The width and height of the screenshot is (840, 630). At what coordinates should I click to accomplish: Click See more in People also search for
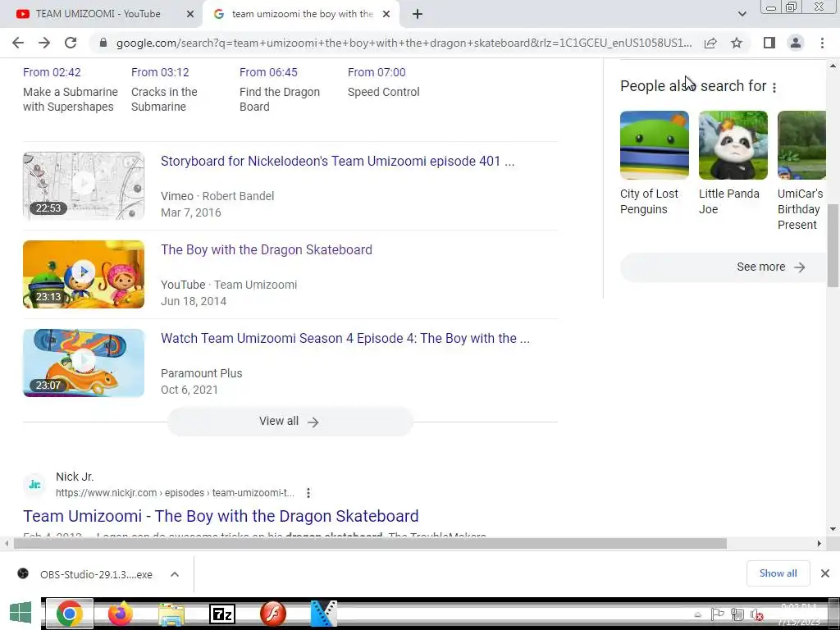tap(724, 267)
